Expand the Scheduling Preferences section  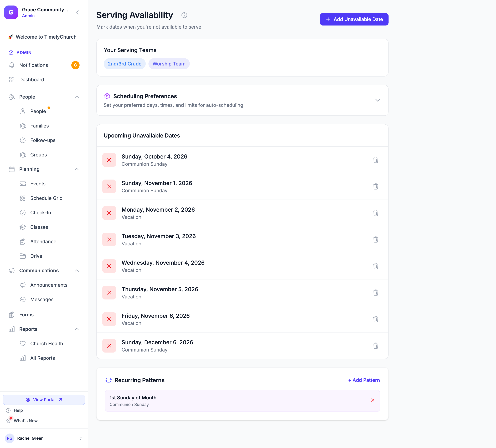378,100
